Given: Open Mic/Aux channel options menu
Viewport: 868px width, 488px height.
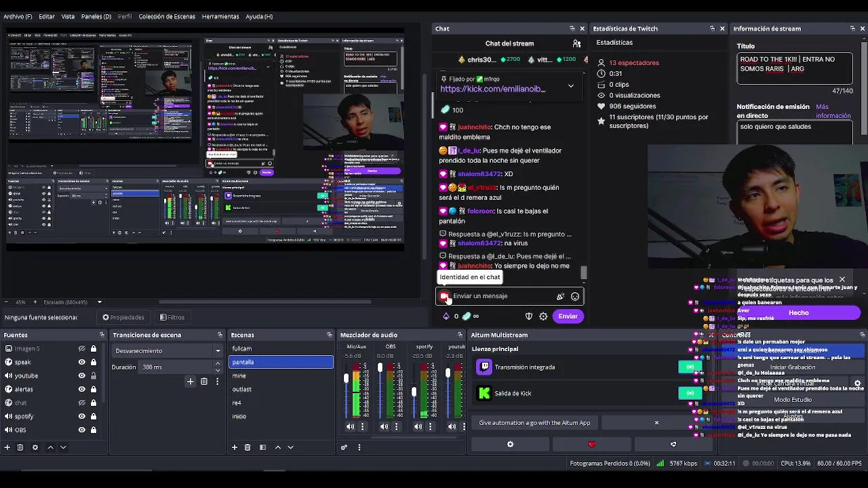Looking at the screenshot, I should coord(362,426).
